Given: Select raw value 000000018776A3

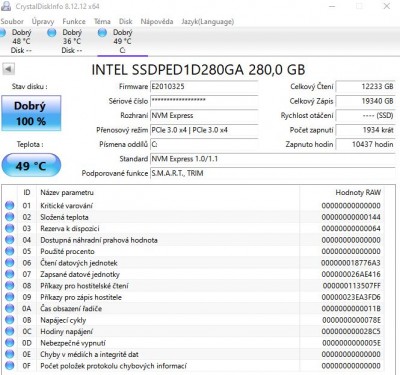Looking at the screenshot, I should click(351, 263).
